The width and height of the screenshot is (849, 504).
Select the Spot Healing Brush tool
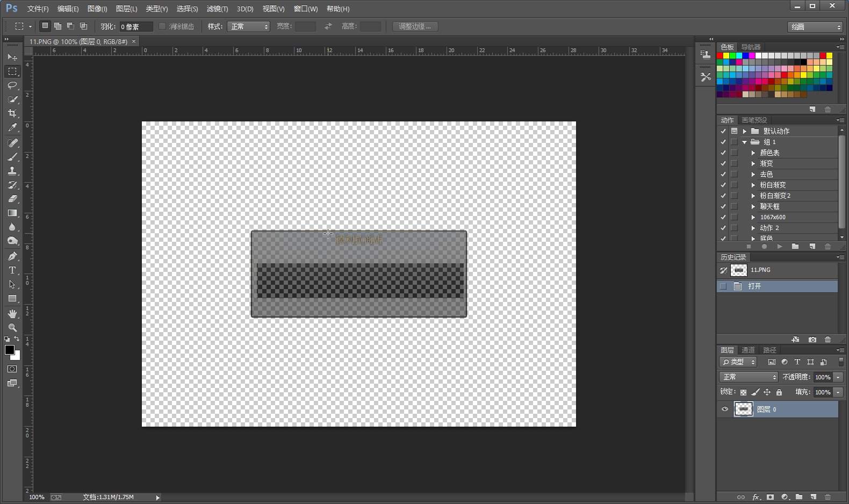[x=12, y=143]
